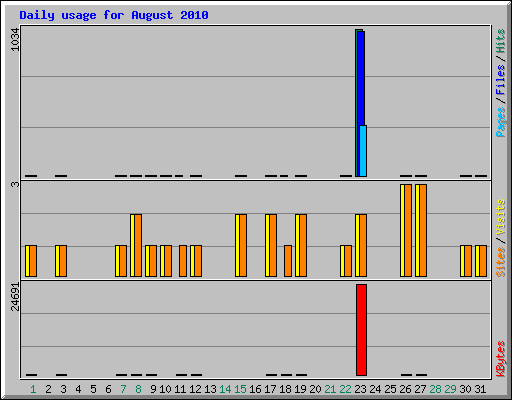Screen dimensions: 512x400
Task: Click the lone orange Sites bar for day 18
Action: point(288,261)
